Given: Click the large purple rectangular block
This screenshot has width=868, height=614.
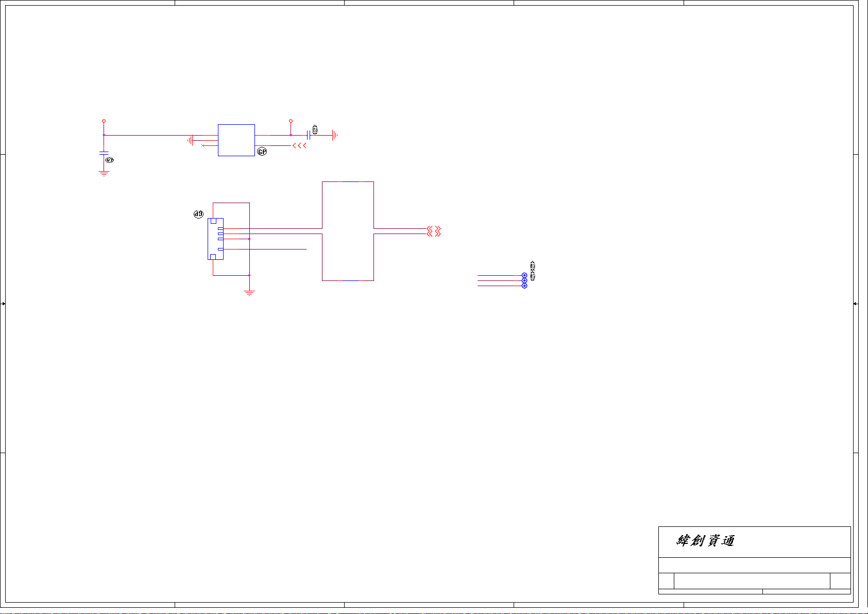Looking at the screenshot, I should 348,231.
